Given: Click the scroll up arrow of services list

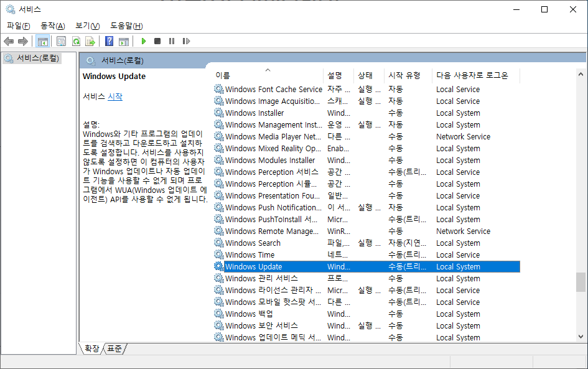Looking at the screenshot, I should pos(581,74).
